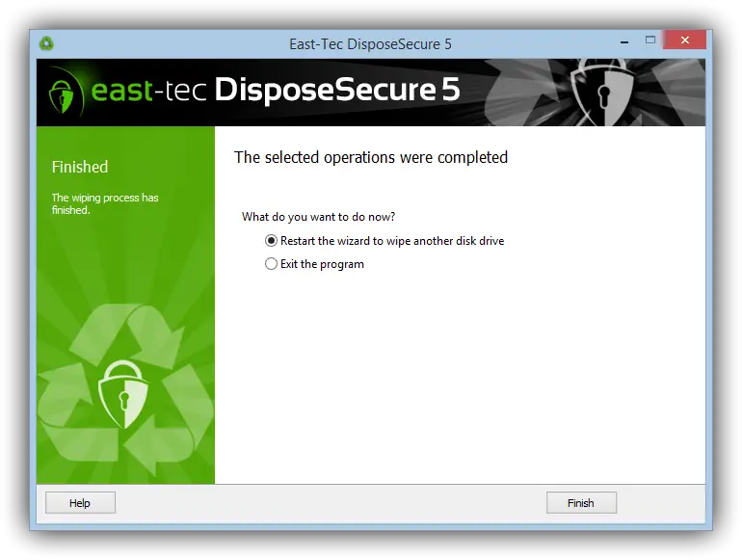Click 'The wiping process has finished' sidebar text

[105, 204]
